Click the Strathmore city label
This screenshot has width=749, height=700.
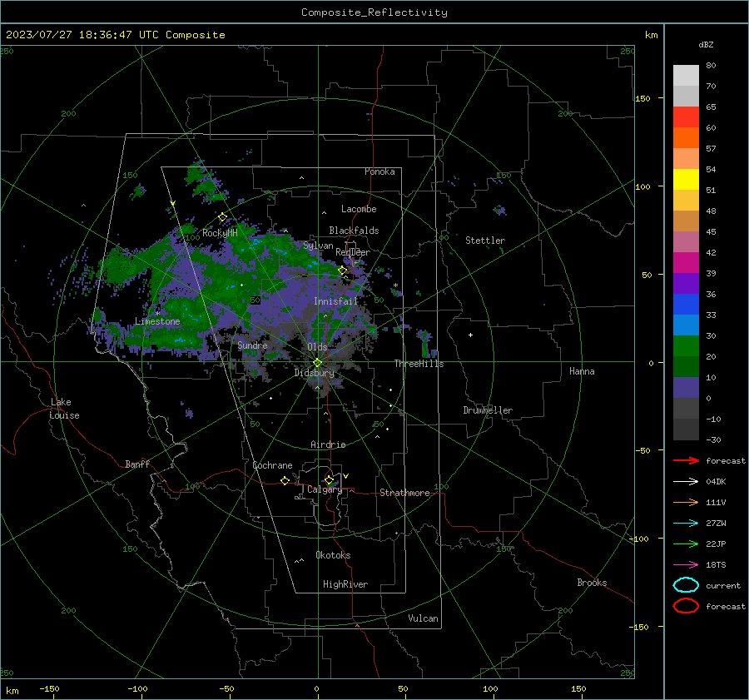point(404,493)
